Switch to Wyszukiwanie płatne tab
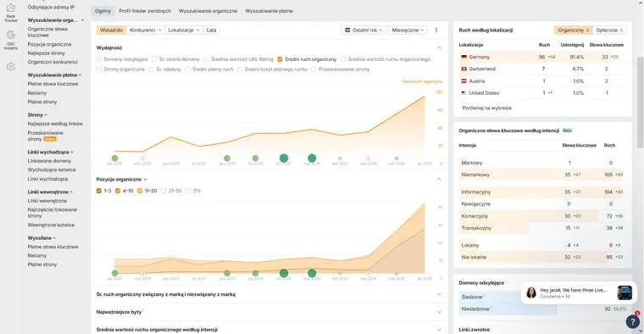 [x=269, y=11]
